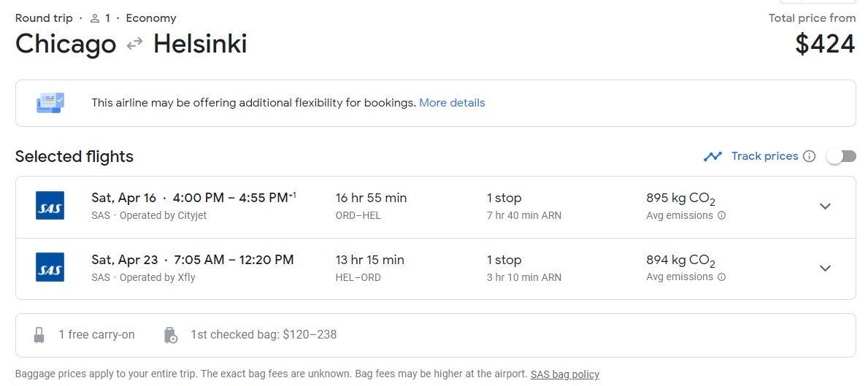
Task: Click the SAS logo on the outbound flight
Action: point(50,206)
